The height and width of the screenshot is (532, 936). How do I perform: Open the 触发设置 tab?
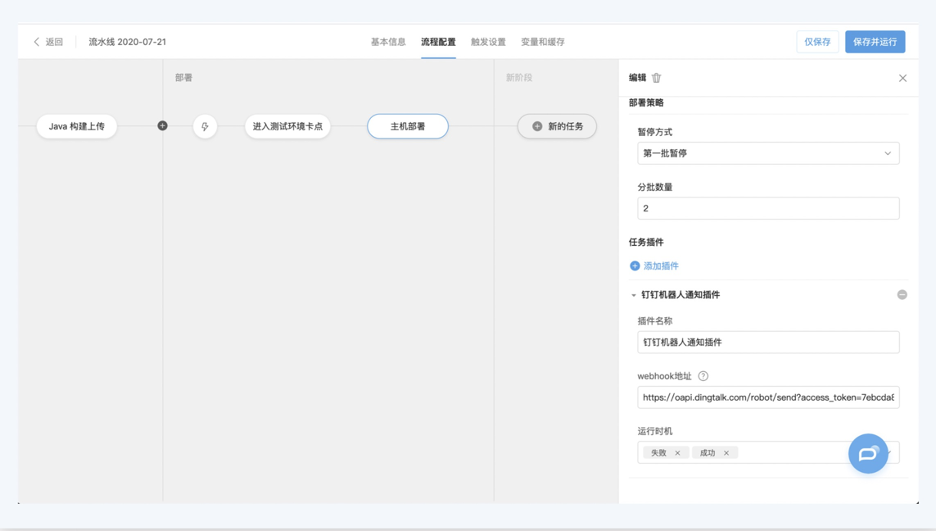[x=488, y=42]
